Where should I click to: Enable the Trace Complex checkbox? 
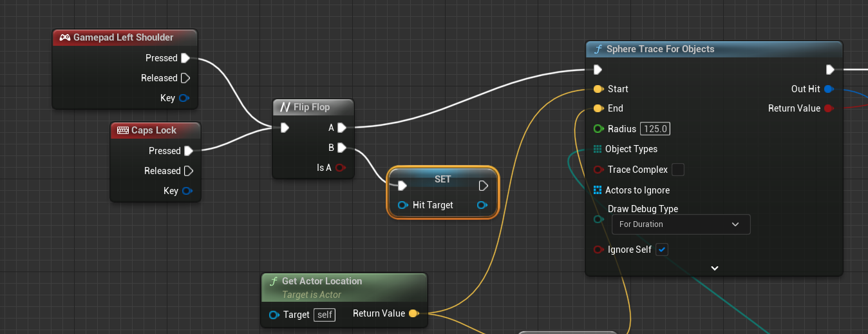[x=677, y=170]
